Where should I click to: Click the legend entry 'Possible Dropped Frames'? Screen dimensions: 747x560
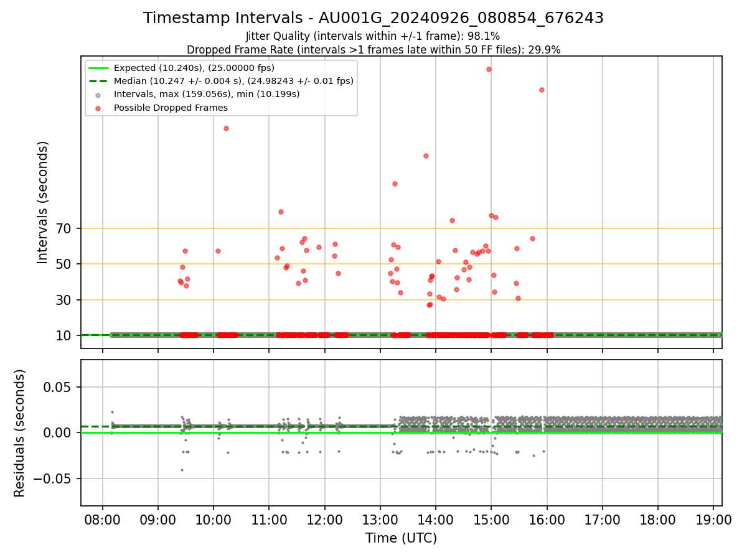pos(171,108)
